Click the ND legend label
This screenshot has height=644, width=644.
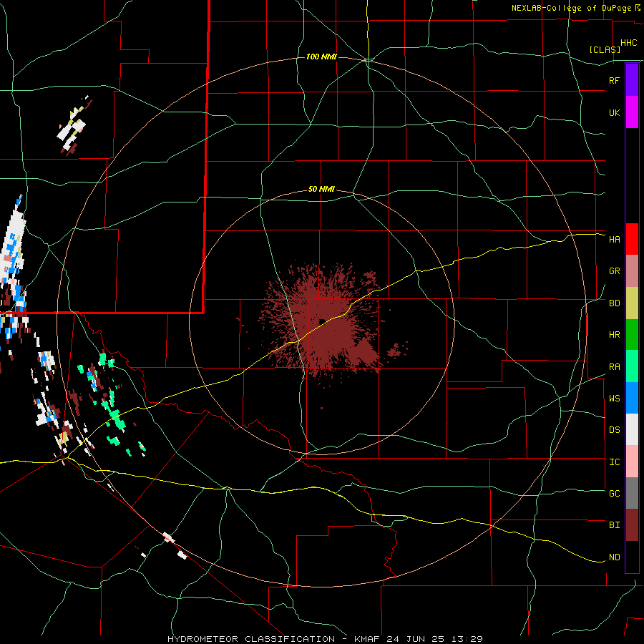pyautogui.click(x=614, y=557)
